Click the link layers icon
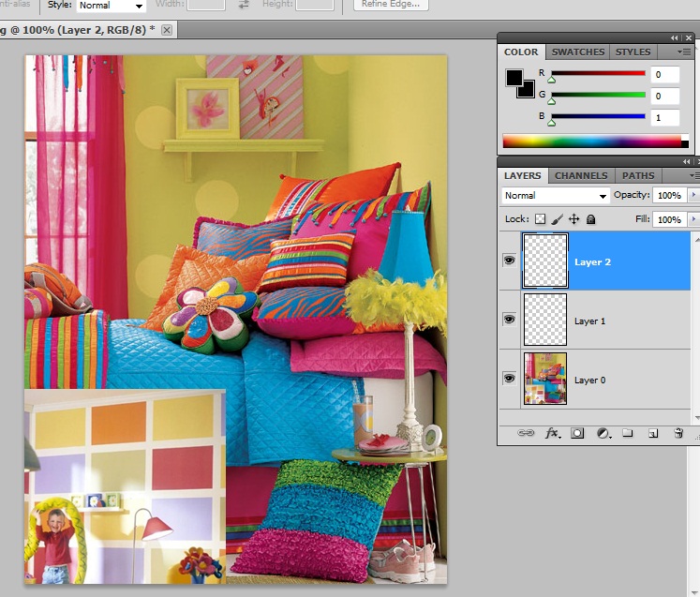700x597 pixels. click(x=526, y=434)
